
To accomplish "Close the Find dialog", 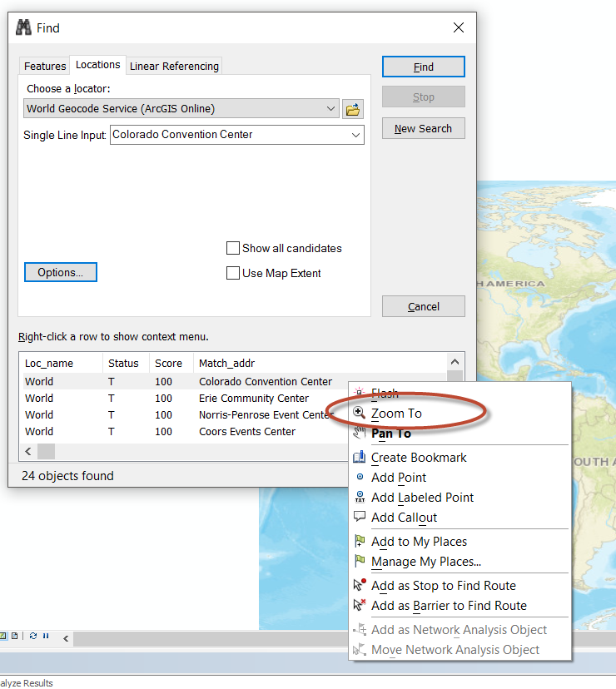I will click(x=459, y=27).
